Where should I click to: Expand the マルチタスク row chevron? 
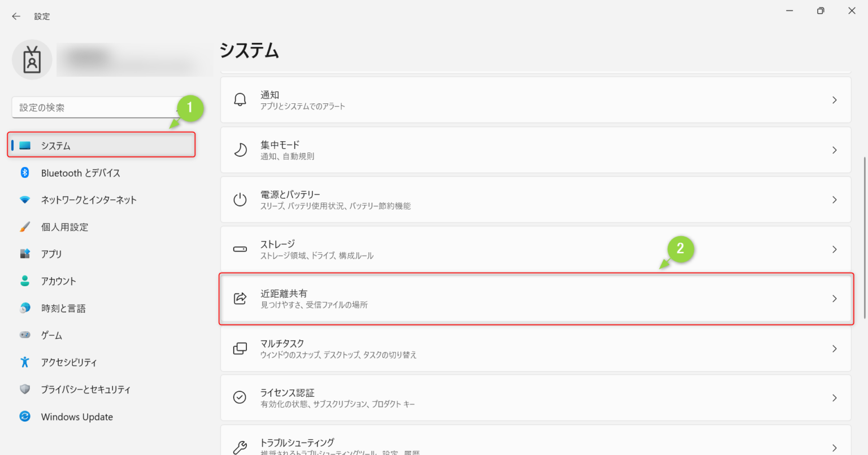[x=835, y=349]
